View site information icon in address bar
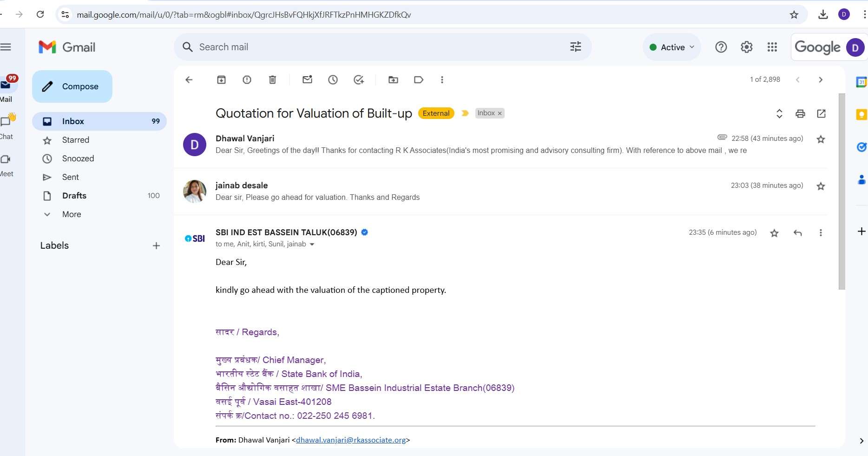The image size is (868, 456). point(66,14)
